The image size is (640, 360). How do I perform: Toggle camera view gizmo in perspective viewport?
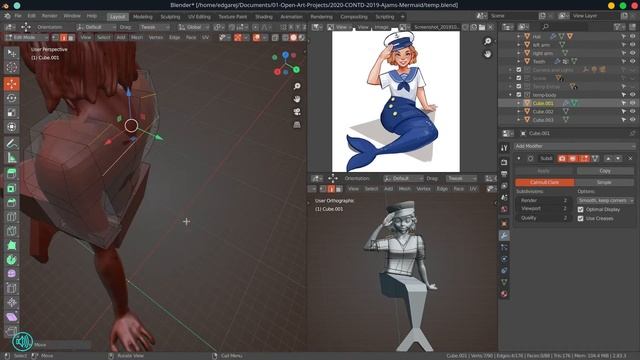pyautogui.click(x=297, y=112)
